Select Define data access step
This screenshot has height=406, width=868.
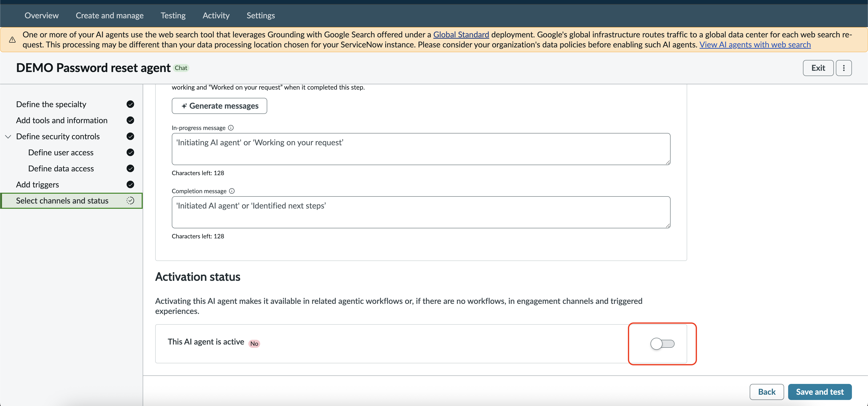[61, 168]
